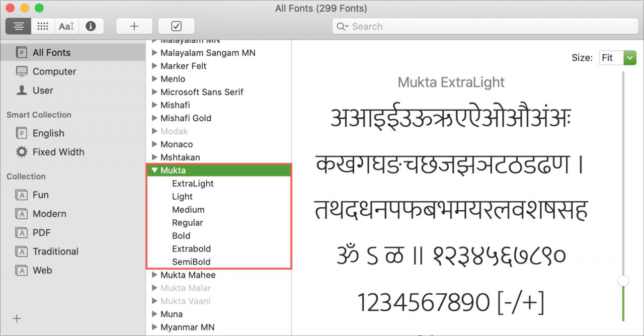Select the Mishafi Gold font name
Image resolution: width=644 pixels, height=336 pixels.
186,118
